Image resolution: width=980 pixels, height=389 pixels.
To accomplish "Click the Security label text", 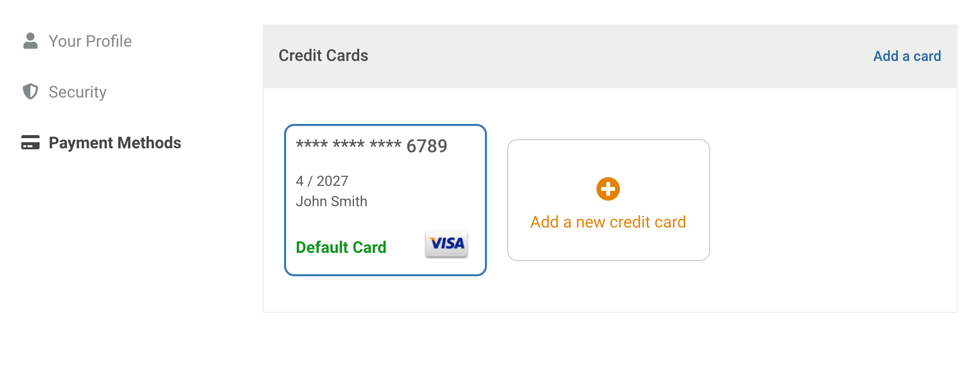I will coord(78,92).
